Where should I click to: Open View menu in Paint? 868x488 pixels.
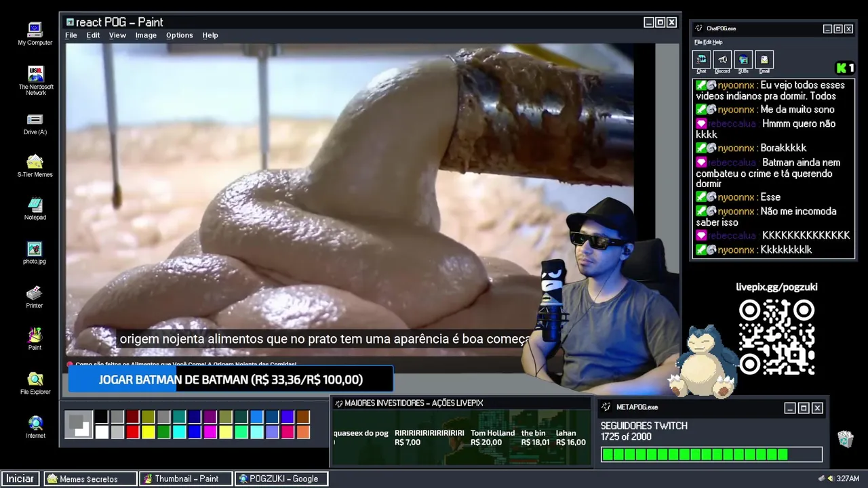[x=117, y=35]
